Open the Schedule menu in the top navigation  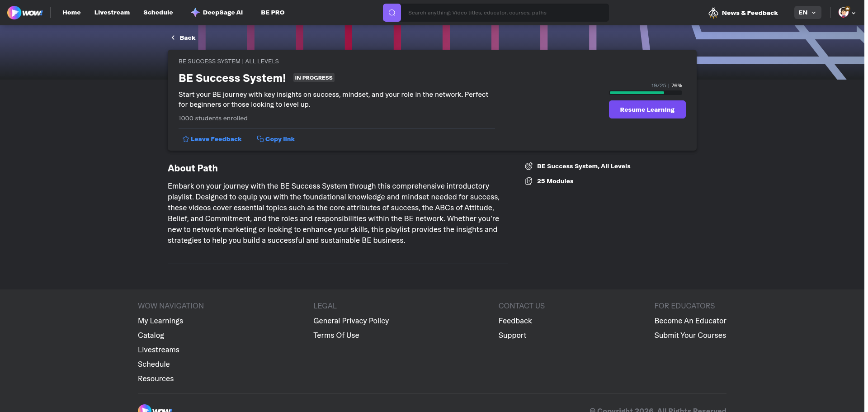click(x=158, y=13)
